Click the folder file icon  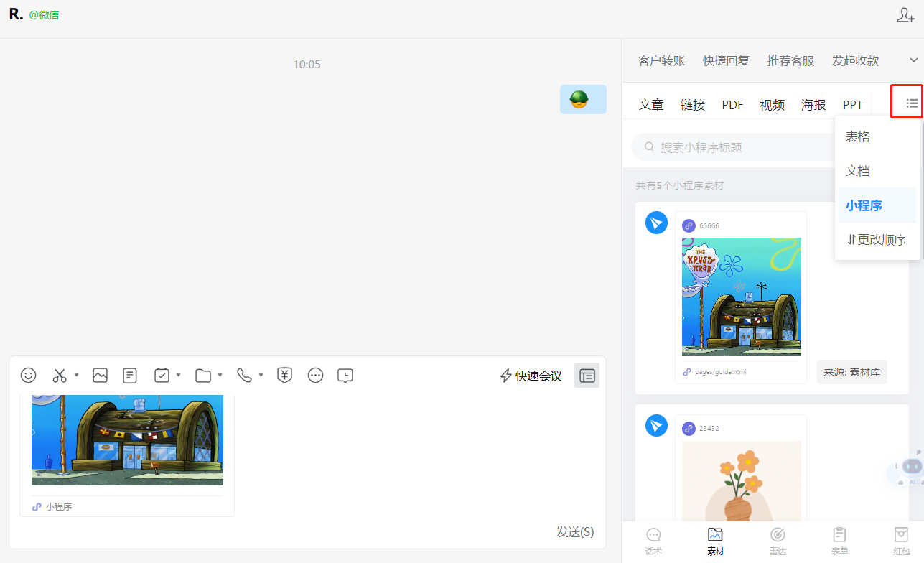(203, 375)
